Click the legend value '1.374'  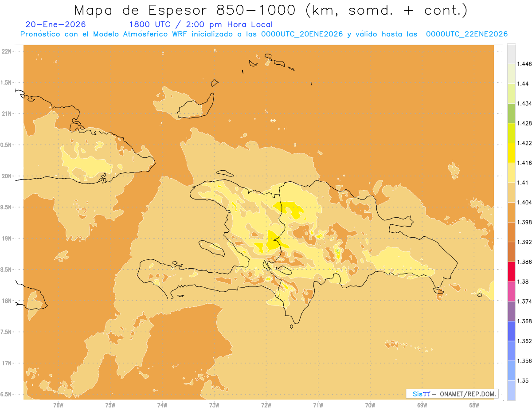pyautogui.click(x=524, y=301)
